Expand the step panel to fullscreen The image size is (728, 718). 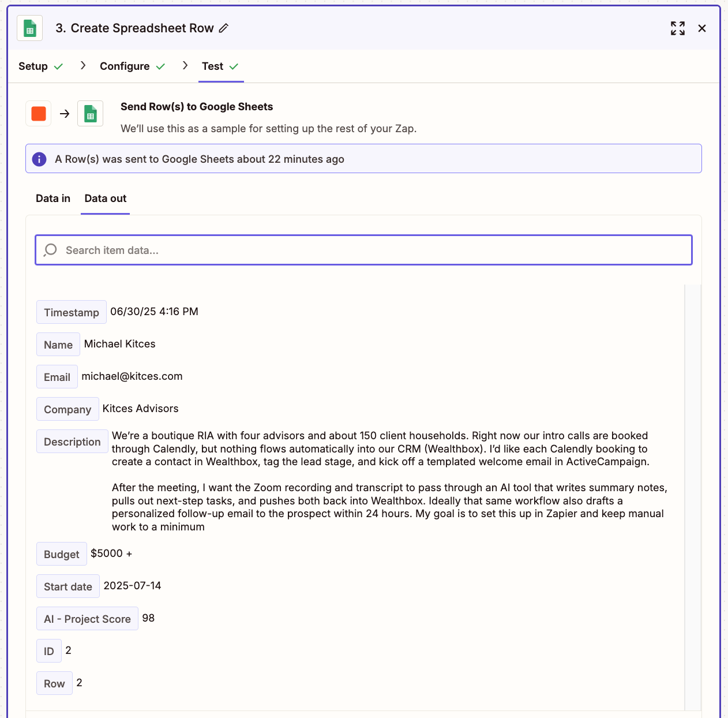tap(678, 28)
